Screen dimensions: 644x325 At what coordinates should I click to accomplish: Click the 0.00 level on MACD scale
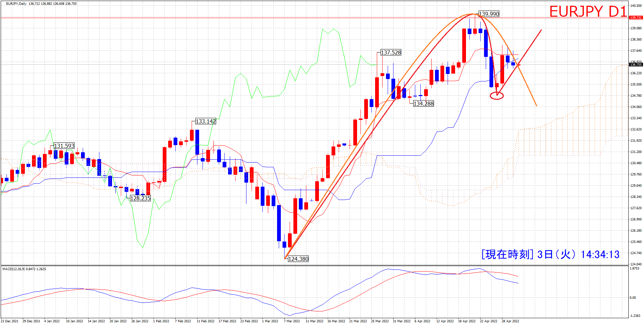633,297
